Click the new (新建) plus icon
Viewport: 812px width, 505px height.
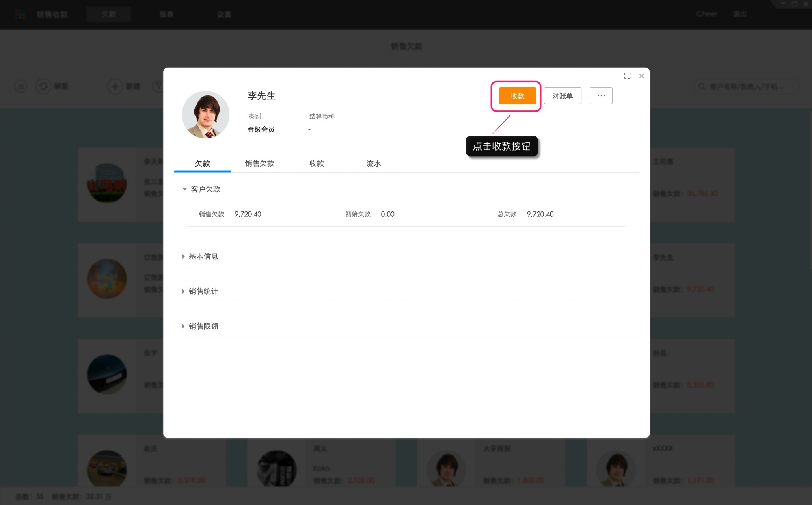click(115, 86)
